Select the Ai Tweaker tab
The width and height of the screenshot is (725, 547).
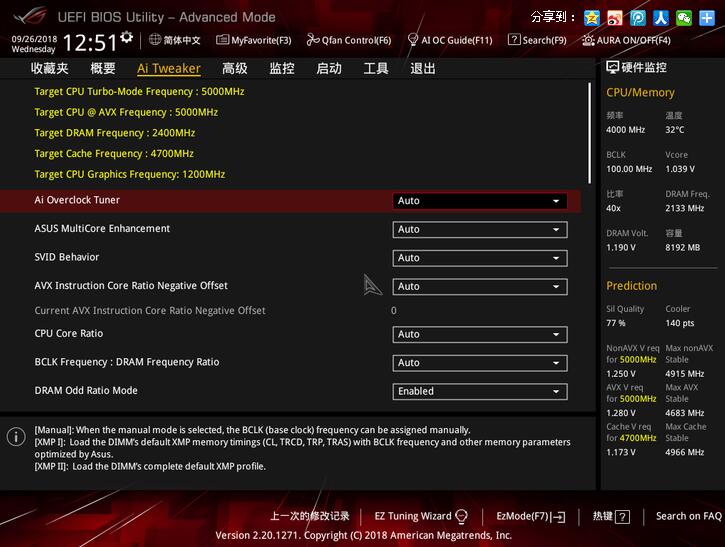tap(169, 68)
